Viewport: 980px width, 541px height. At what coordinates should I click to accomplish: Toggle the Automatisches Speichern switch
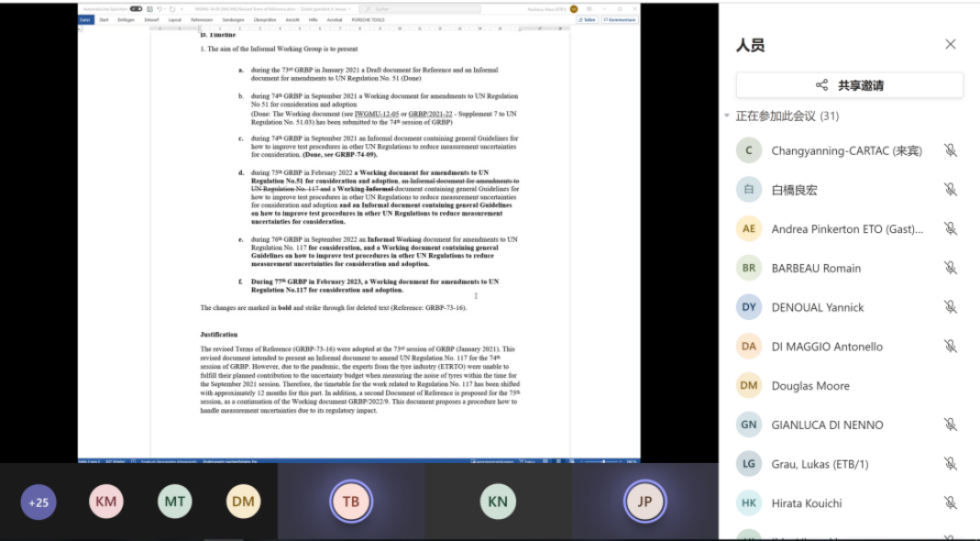pyautogui.click(x=136, y=8)
